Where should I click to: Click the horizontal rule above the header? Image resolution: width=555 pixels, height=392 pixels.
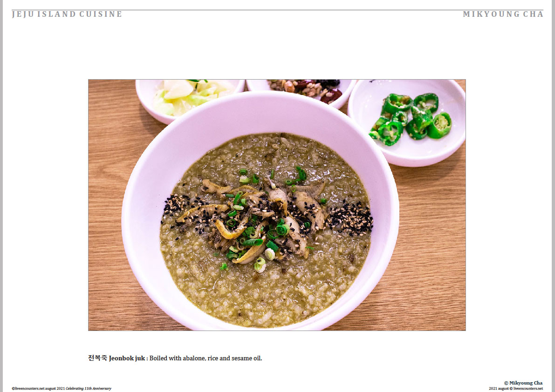(278, 10)
